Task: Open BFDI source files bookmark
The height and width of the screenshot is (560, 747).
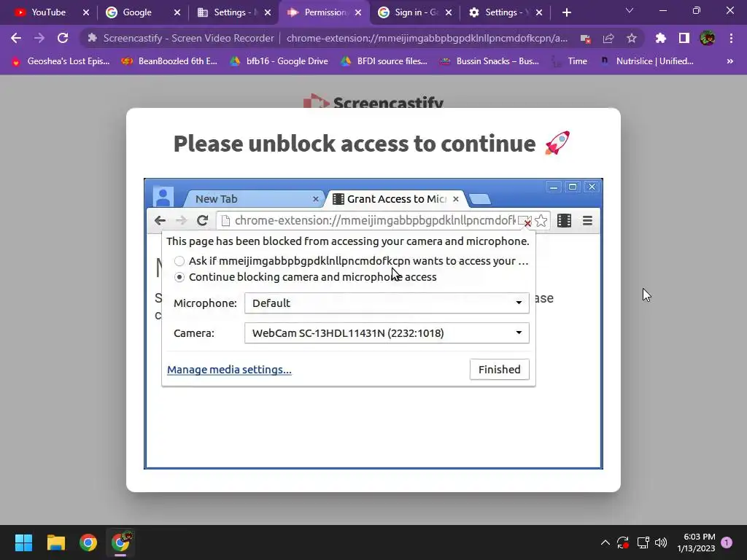Action: coord(384,61)
